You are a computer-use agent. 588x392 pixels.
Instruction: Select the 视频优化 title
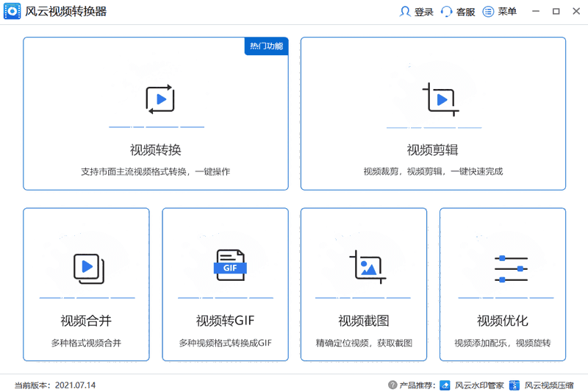coord(503,321)
